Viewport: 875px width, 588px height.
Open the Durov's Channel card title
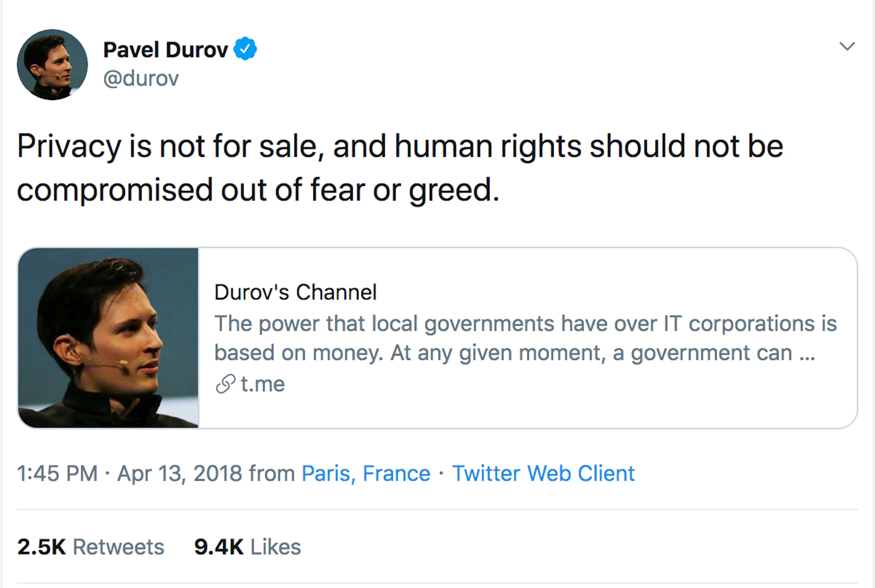(296, 292)
